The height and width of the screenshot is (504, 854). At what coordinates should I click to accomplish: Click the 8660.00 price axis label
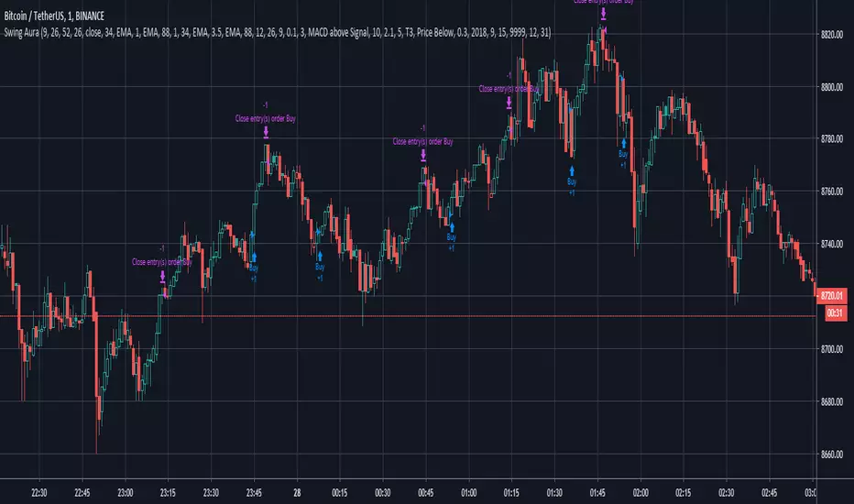[832, 455]
